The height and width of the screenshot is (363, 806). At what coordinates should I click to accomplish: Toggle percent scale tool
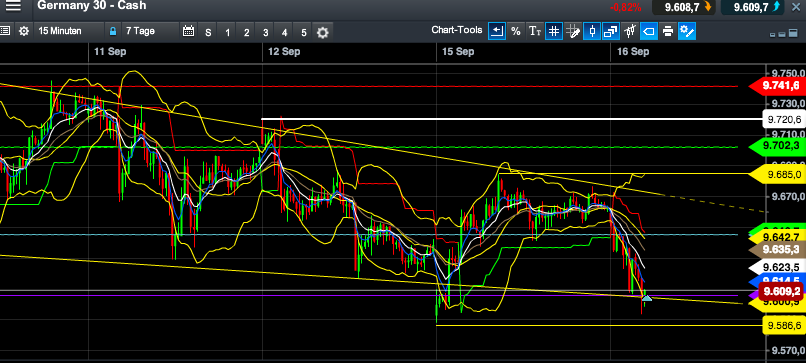pos(516,31)
